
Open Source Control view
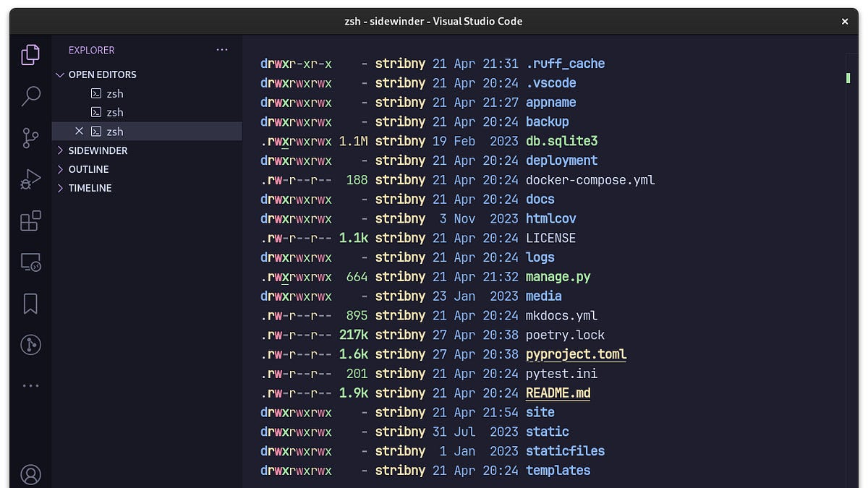pos(30,137)
